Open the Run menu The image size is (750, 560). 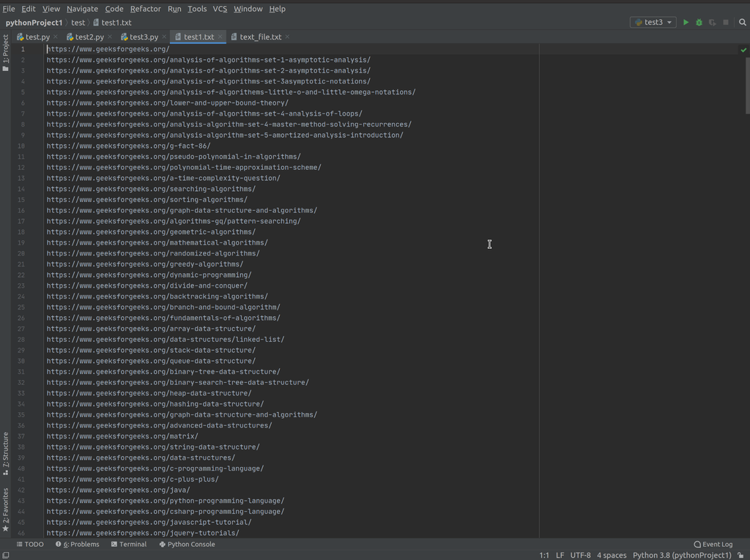tap(174, 9)
